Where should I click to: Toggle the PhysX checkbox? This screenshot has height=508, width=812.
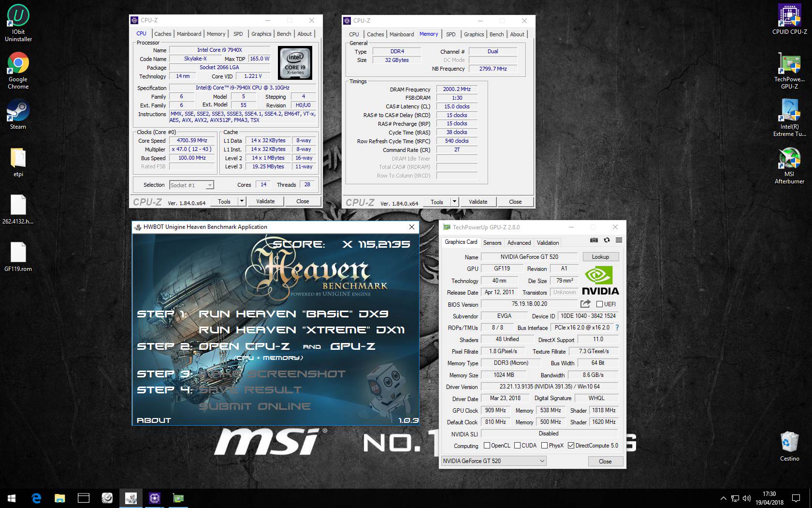[544, 446]
